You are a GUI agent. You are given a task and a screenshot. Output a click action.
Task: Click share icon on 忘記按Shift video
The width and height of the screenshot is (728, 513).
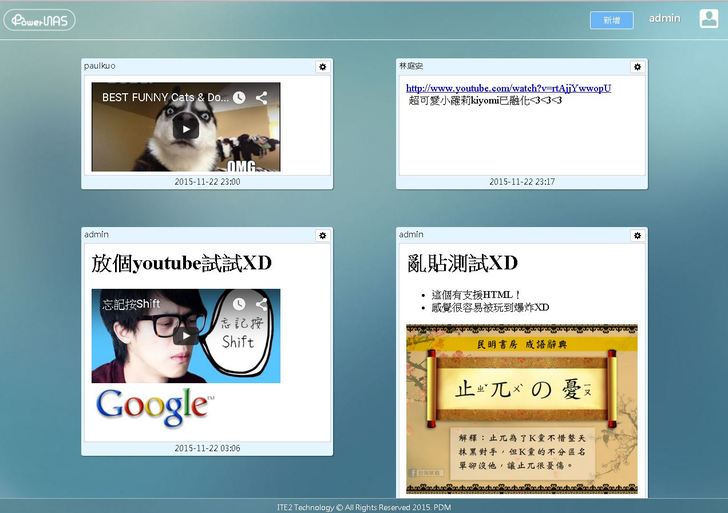pos(261,304)
